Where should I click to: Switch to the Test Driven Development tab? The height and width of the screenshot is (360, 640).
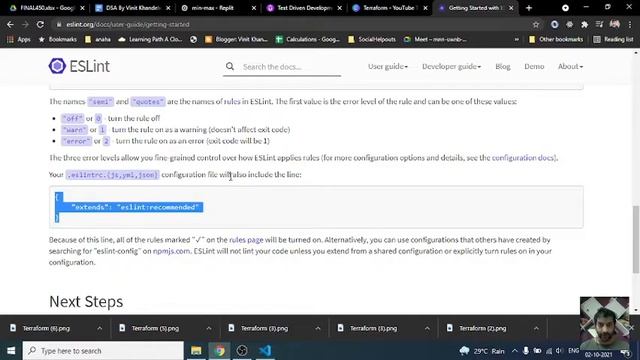click(x=304, y=8)
